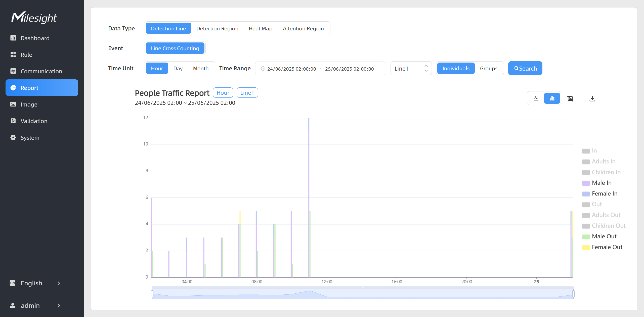The height and width of the screenshot is (317, 644).
Task: Hide the Female Out legend series
Action: (x=607, y=247)
